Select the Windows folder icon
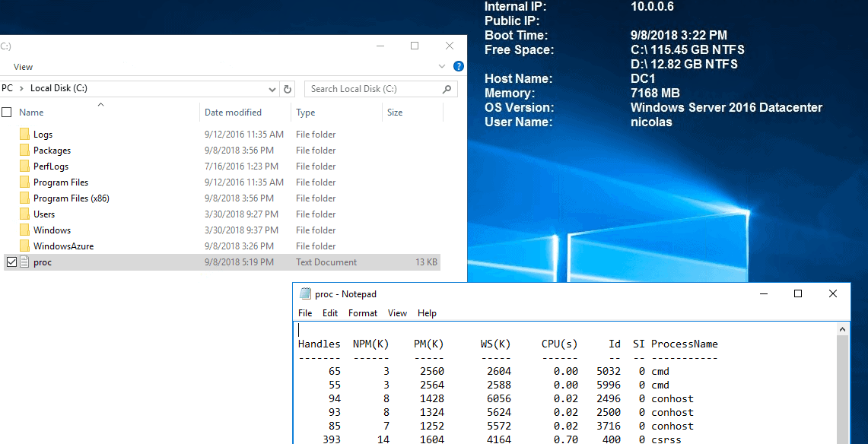The image size is (868, 444). coord(24,230)
